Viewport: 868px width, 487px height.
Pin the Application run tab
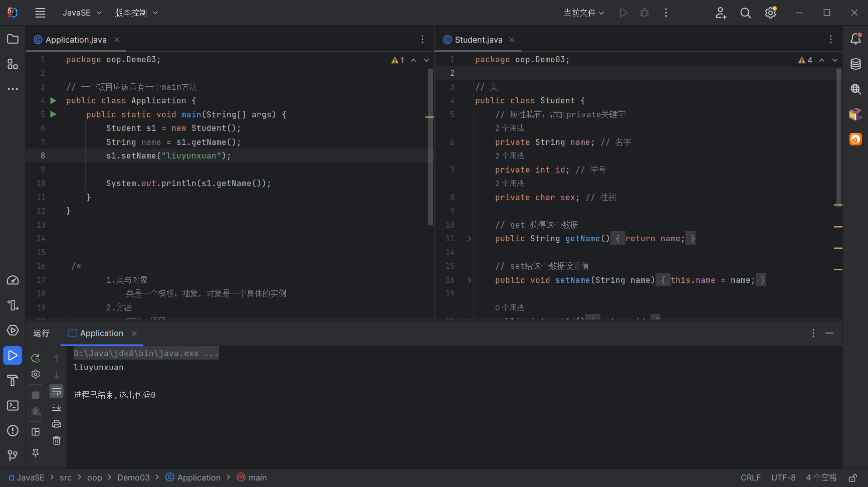(x=36, y=453)
